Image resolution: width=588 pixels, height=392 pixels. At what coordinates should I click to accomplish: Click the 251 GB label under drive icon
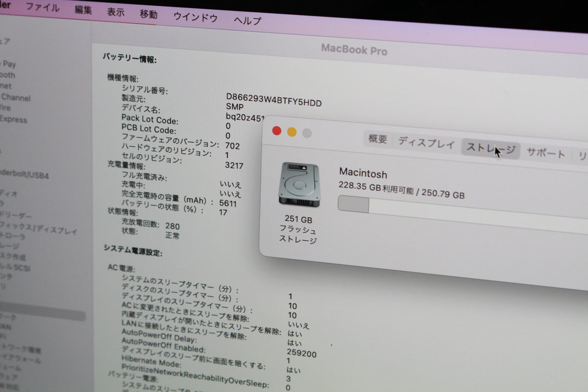pos(298,219)
